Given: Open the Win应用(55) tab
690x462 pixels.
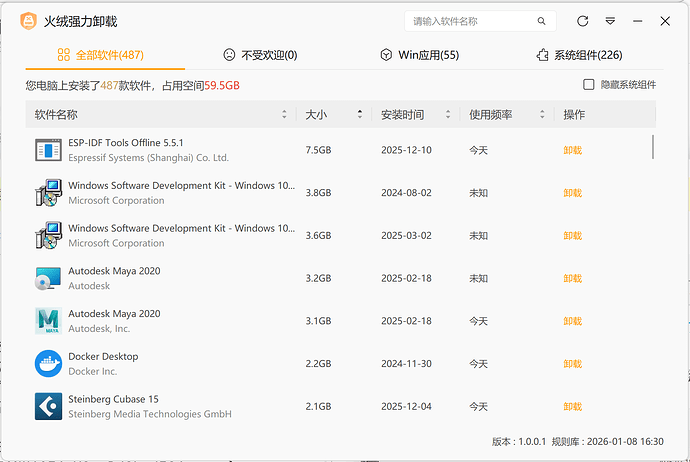Looking at the screenshot, I should pyautogui.click(x=419, y=55).
